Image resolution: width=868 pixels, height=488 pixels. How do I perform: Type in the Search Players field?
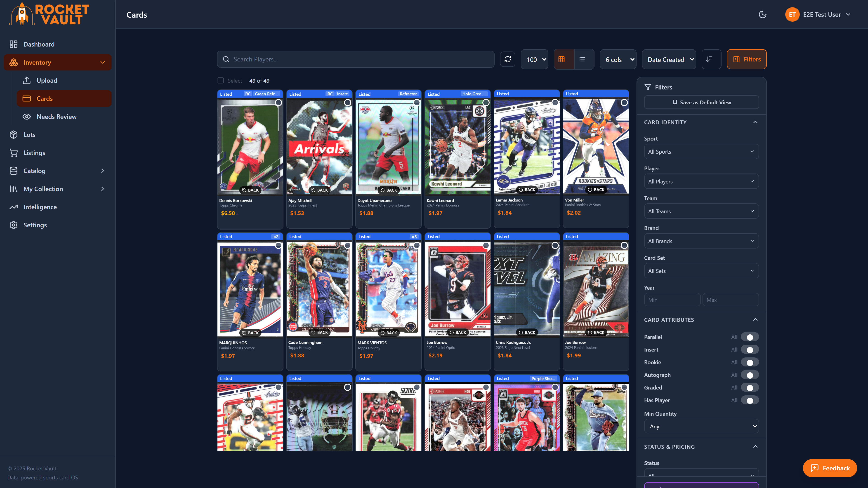pyautogui.click(x=356, y=59)
